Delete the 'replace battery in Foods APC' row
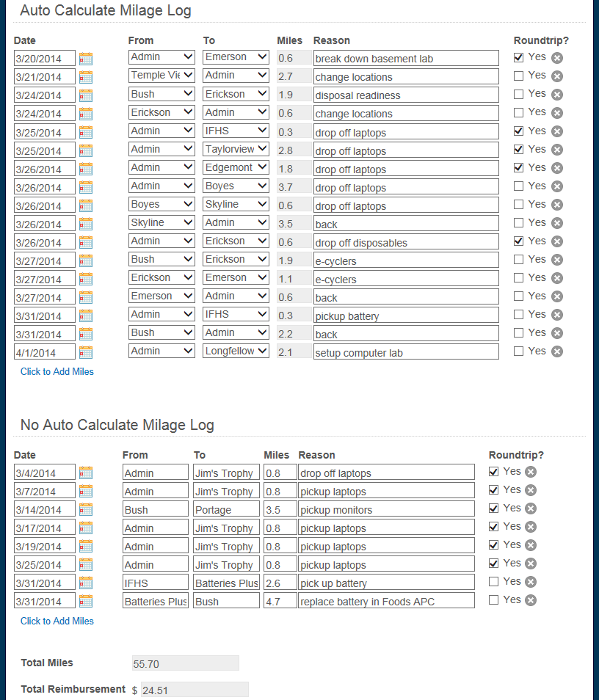This screenshot has width=599, height=700. click(531, 600)
